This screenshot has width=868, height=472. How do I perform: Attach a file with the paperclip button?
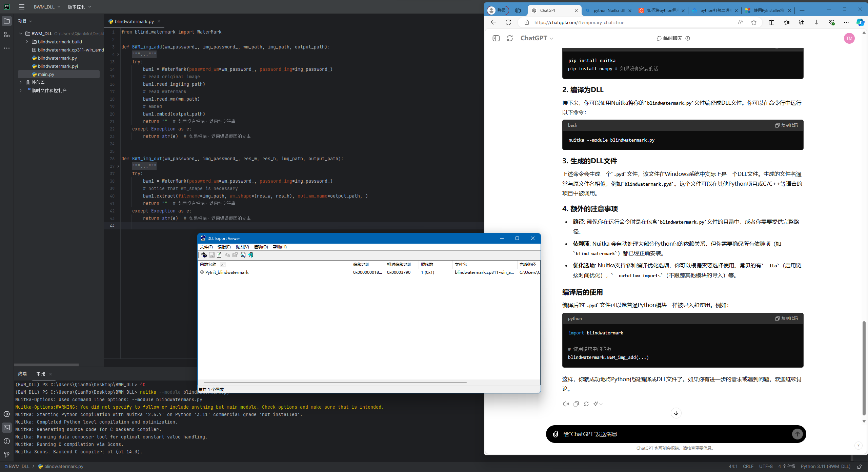556,434
